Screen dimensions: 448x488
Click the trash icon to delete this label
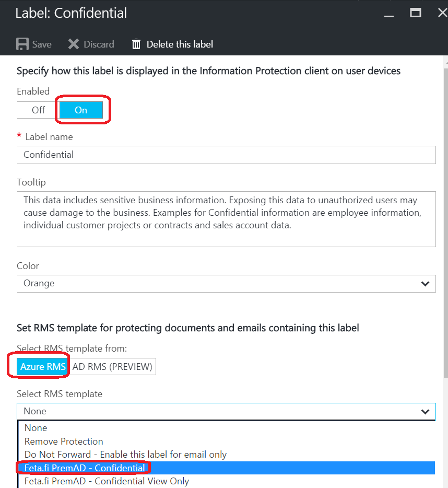pyautogui.click(x=136, y=44)
